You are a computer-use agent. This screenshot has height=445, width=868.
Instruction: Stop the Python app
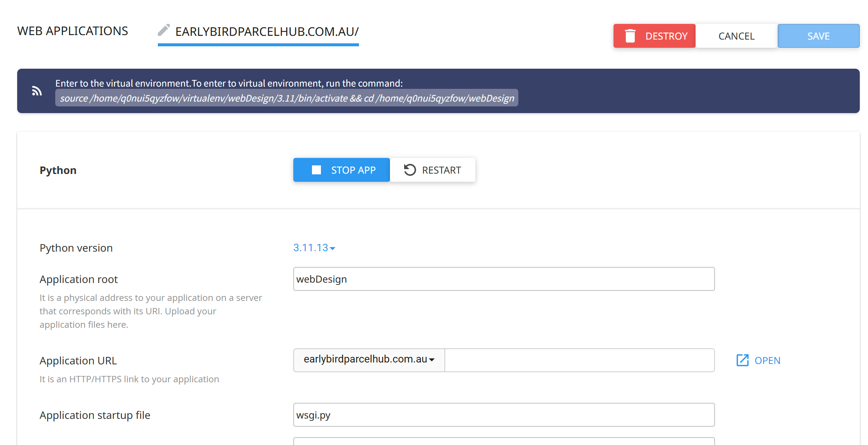(341, 170)
